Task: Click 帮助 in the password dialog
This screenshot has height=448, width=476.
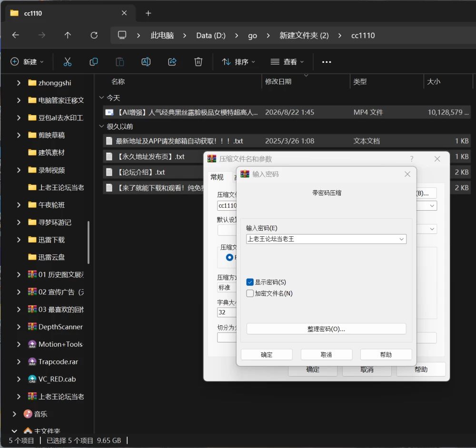Action: (386, 355)
